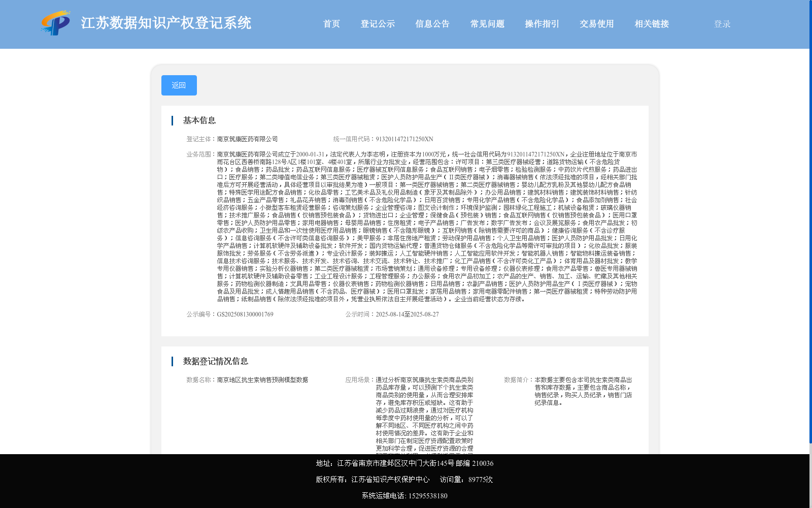The width and height of the screenshot is (812, 508).
Task: Click the site logo icon
Action: [56, 23]
